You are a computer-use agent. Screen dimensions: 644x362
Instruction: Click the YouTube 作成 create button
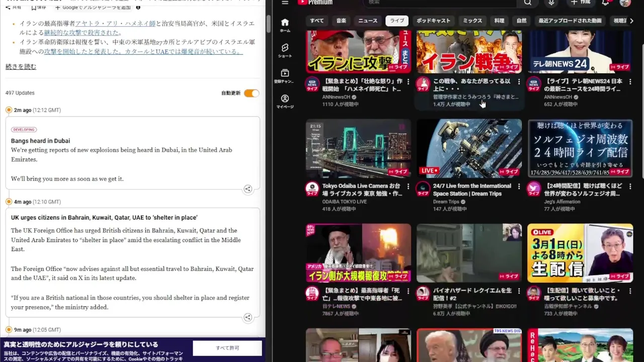(x=580, y=3)
